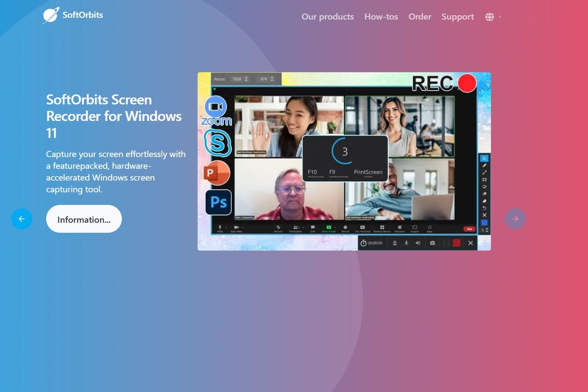The height and width of the screenshot is (392, 588).
Task: Click Stop Video camera icon in Zoom
Action: [236, 228]
